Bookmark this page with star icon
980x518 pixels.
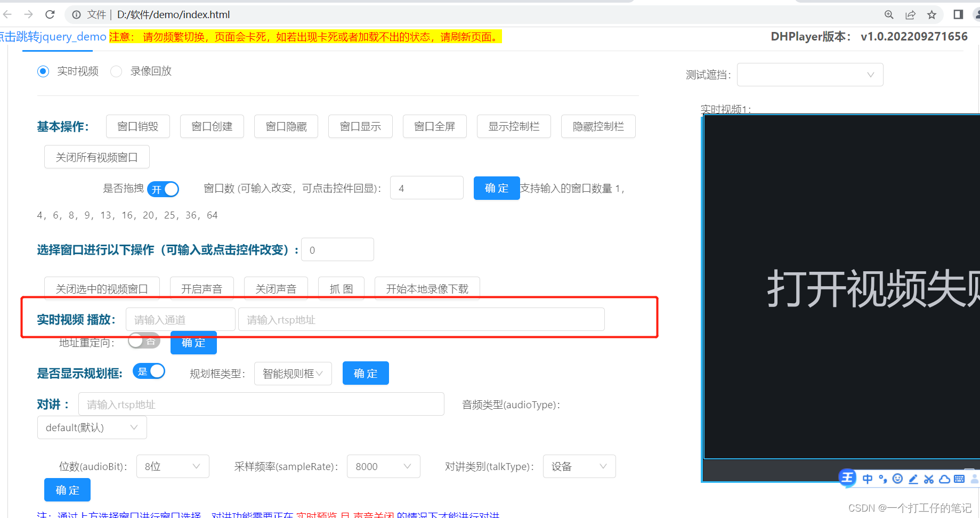(932, 14)
